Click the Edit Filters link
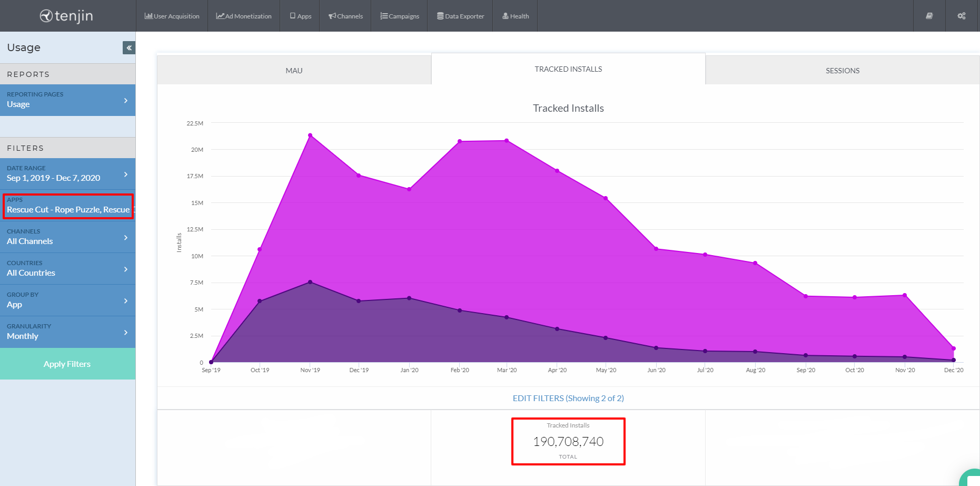This screenshot has height=486, width=980. pyautogui.click(x=568, y=398)
